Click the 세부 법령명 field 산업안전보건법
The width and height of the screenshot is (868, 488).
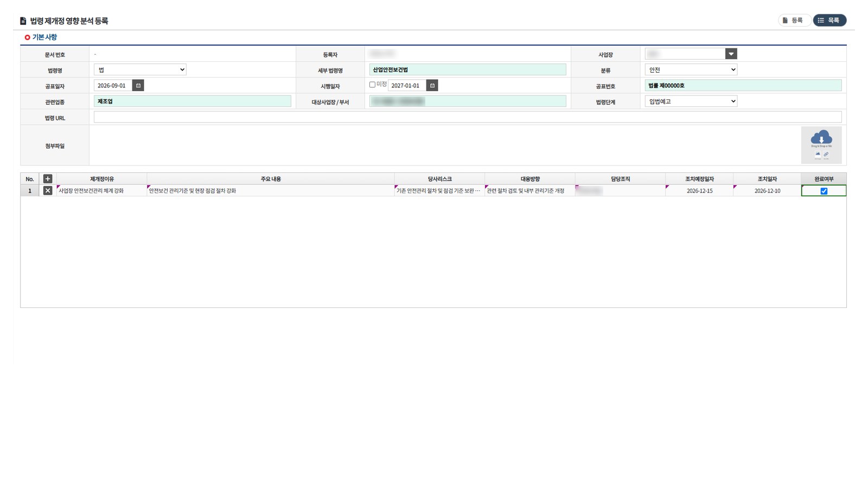click(x=468, y=69)
